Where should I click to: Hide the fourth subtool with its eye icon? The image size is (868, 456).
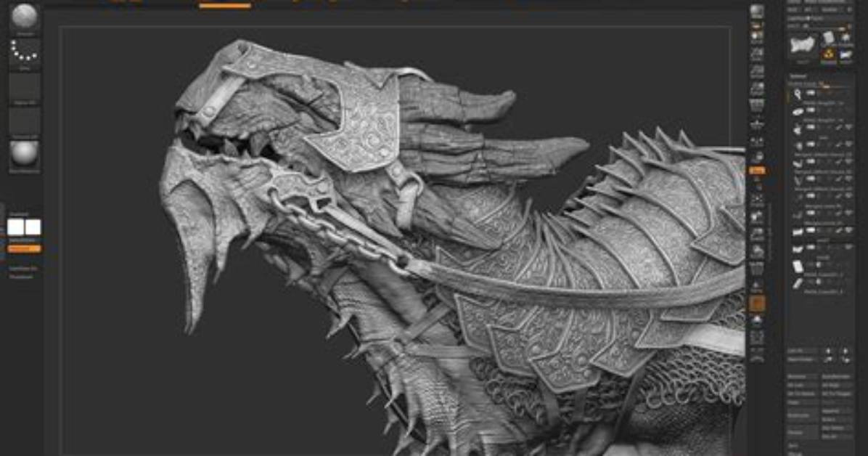point(848,145)
